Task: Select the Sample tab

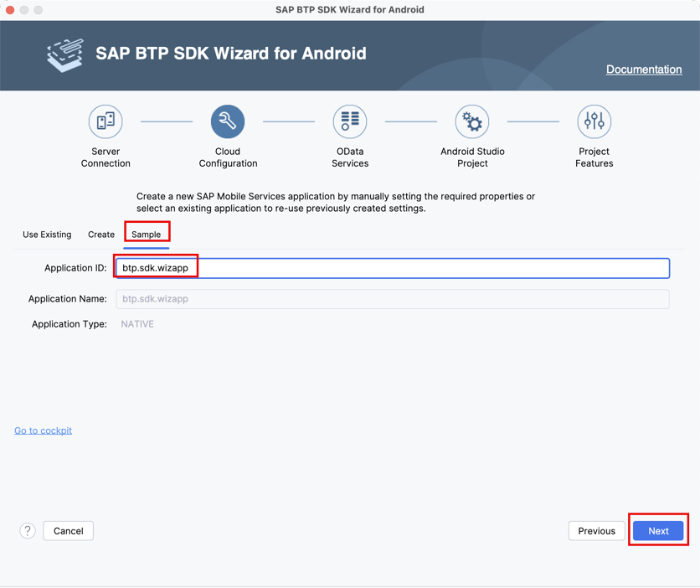Action: coord(146,235)
